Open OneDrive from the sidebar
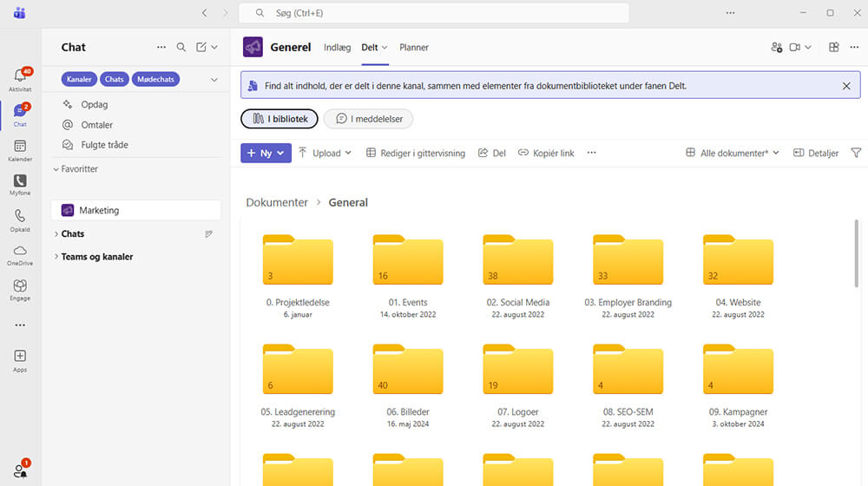This screenshot has height=486, width=868. pyautogui.click(x=19, y=253)
